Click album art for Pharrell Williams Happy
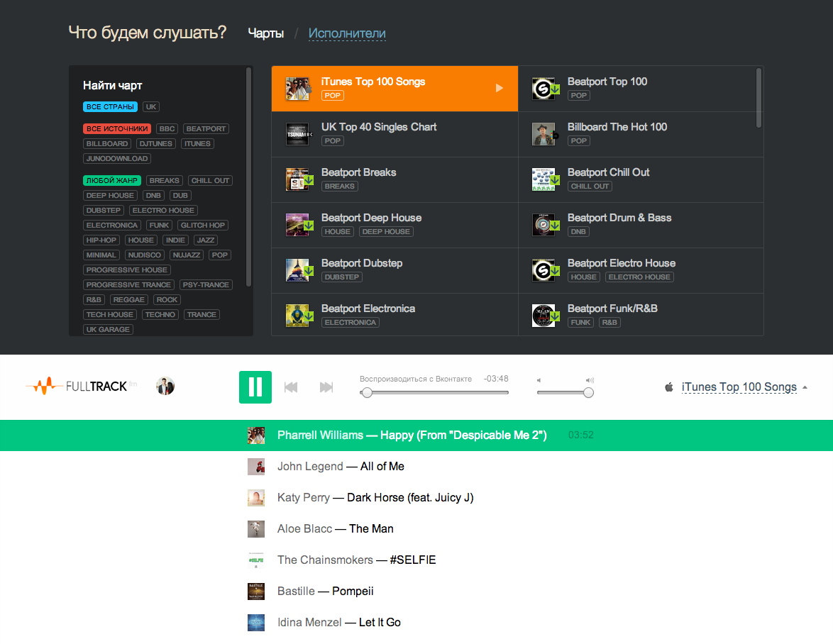Image resolution: width=833 pixels, height=644 pixels. 256,435
